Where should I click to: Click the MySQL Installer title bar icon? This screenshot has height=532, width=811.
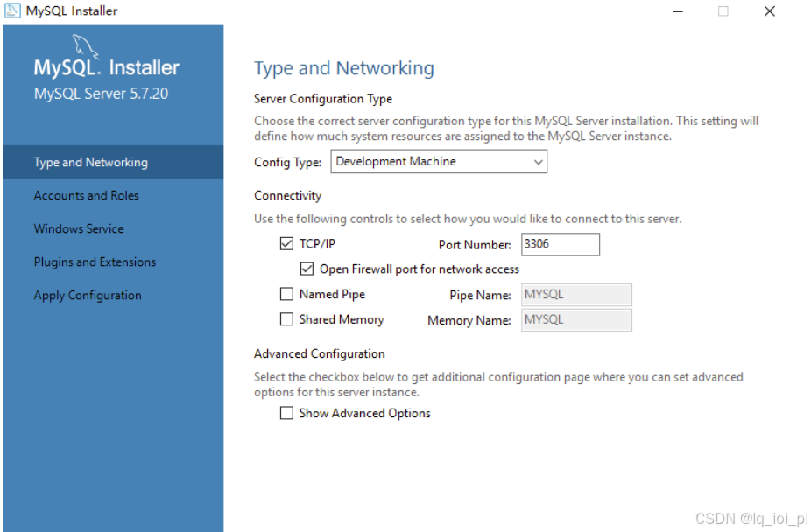click(12, 10)
